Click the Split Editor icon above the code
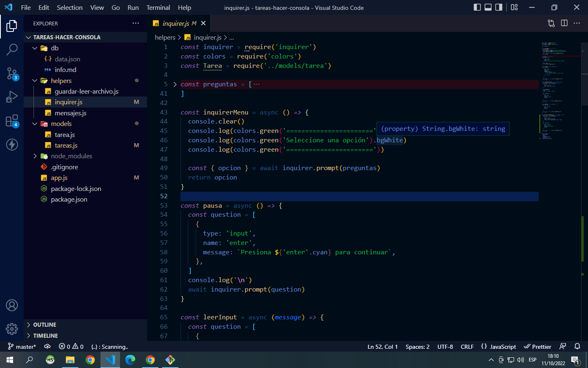Image resolution: width=588 pixels, height=368 pixels. (564, 23)
